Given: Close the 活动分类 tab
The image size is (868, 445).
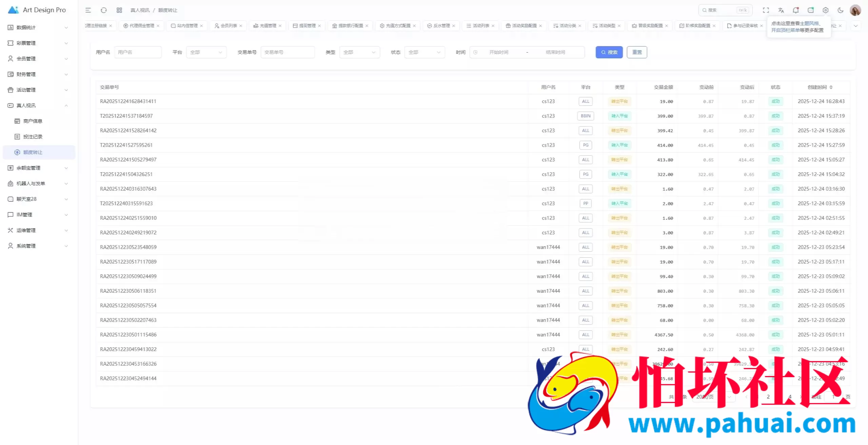Looking at the screenshot, I should pyautogui.click(x=580, y=26).
